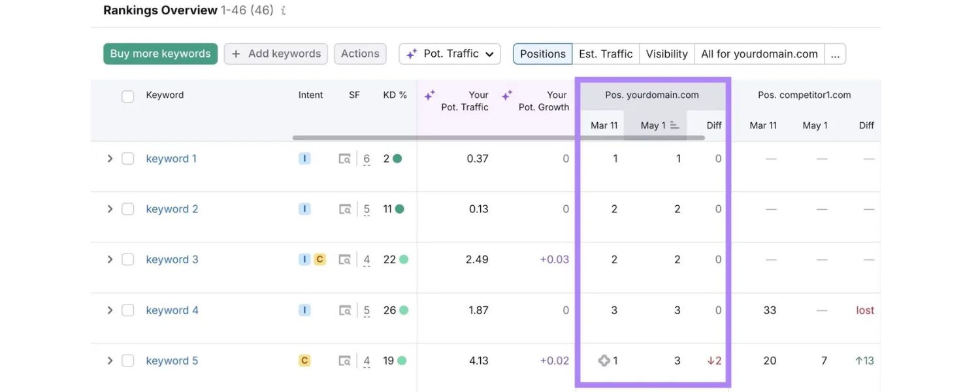The width and height of the screenshot is (980, 392).
Task: Click the sparkle icon on Your Pot. Traffic
Action: click(x=429, y=95)
